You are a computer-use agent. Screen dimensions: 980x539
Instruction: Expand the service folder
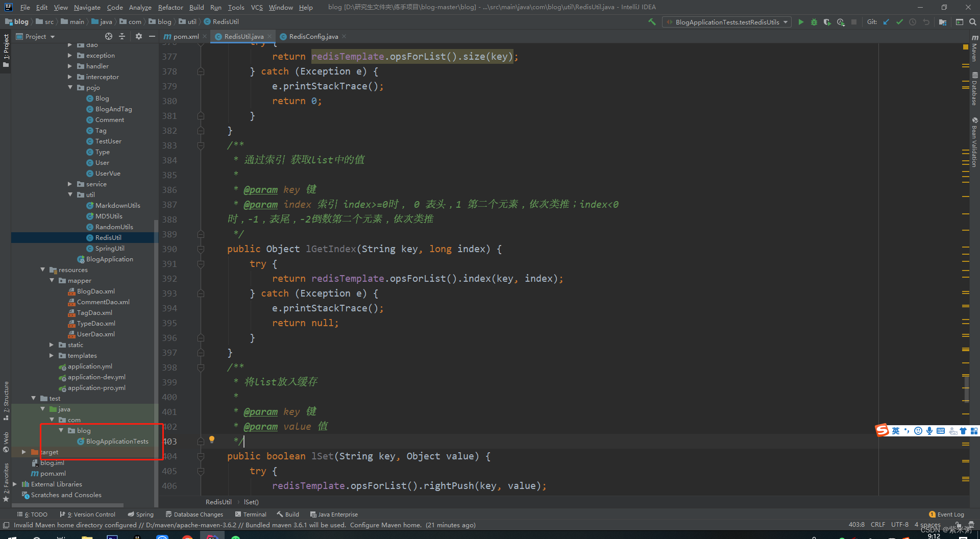(70, 184)
